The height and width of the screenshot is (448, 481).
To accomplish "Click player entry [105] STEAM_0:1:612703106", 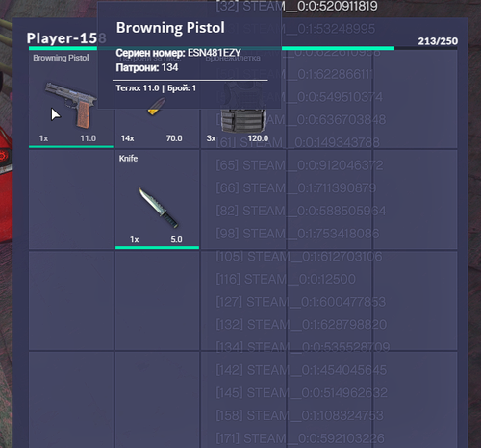I will (x=299, y=257).
